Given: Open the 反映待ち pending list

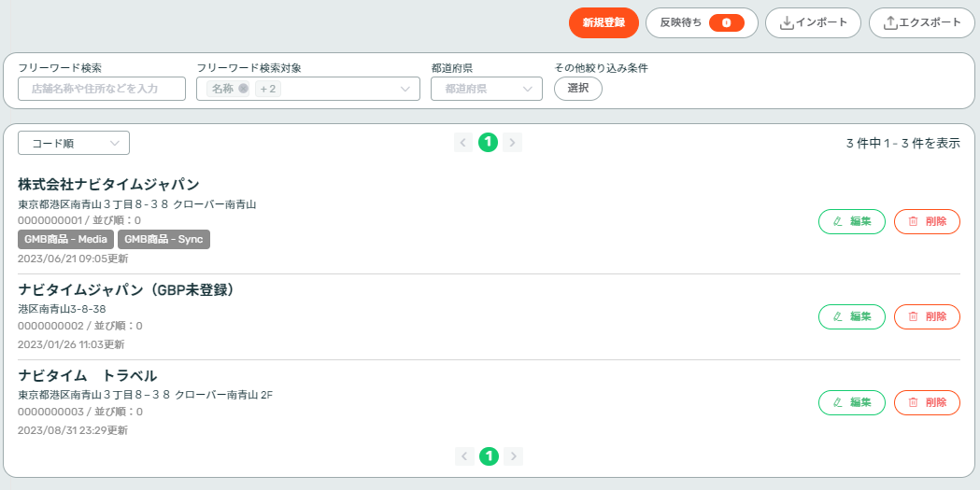Looking at the screenshot, I should pos(702,23).
